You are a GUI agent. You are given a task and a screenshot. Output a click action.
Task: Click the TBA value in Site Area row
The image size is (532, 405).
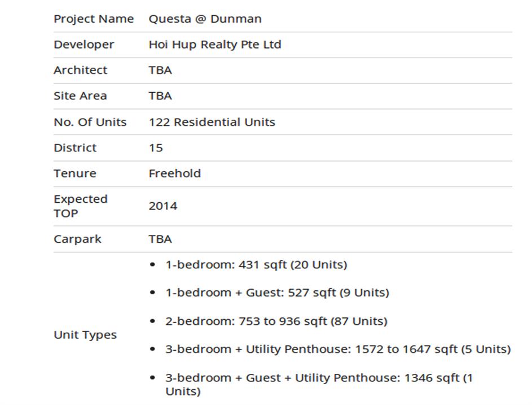(160, 96)
